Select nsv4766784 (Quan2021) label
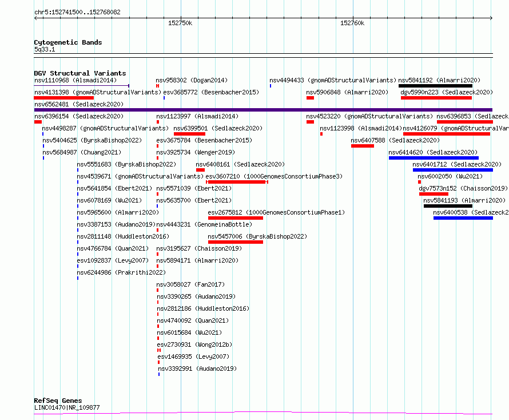The width and height of the screenshot is (509, 420). tap(113, 248)
